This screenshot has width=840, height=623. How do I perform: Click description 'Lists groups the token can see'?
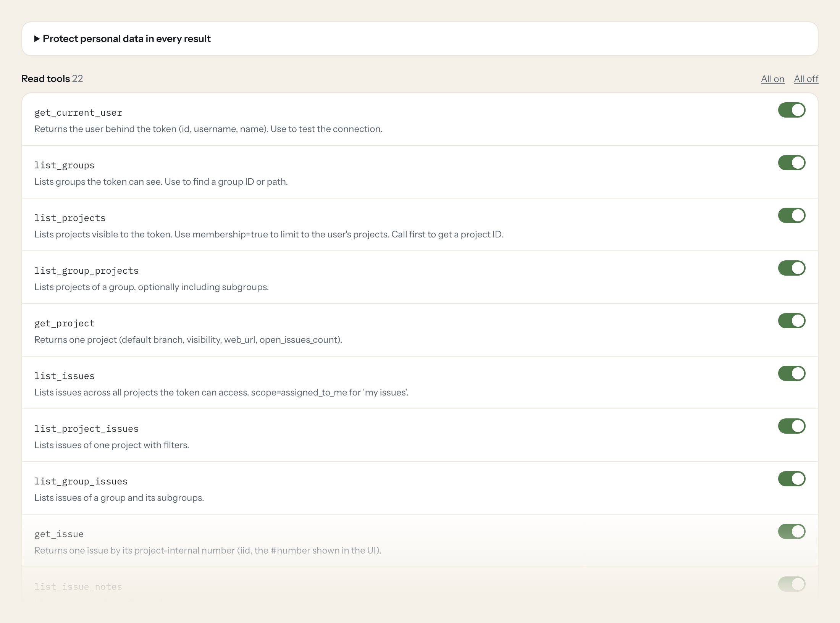tap(161, 182)
